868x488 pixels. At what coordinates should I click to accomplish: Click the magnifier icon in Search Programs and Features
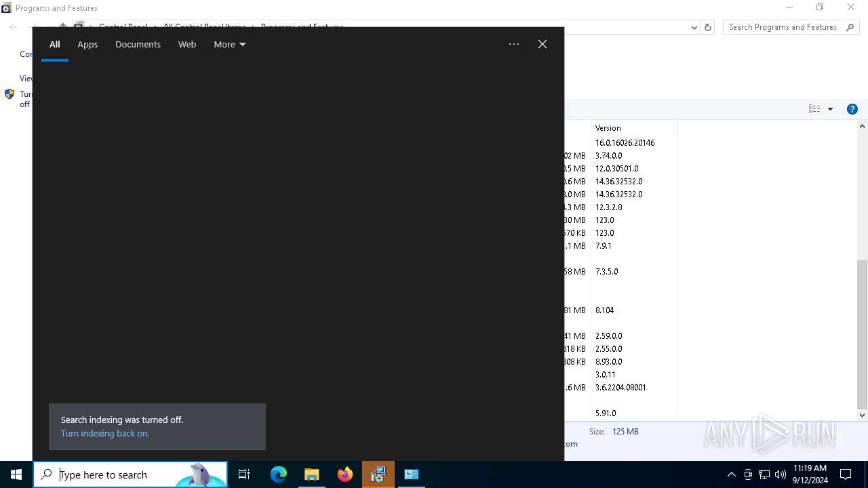click(850, 27)
